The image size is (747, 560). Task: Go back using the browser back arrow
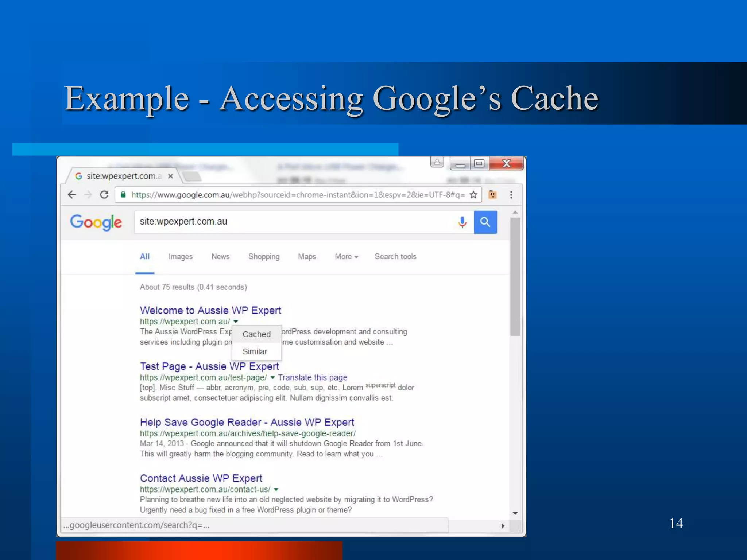click(72, 195)
